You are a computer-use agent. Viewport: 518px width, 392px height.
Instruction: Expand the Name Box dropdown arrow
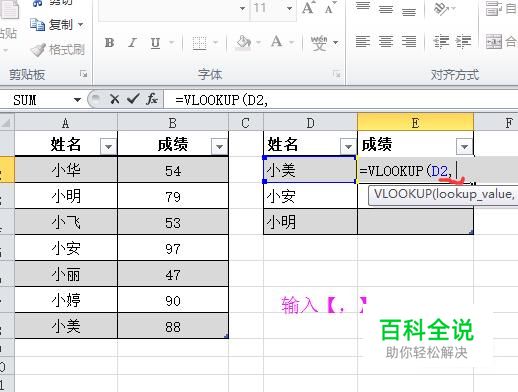(x=77, y=100)
